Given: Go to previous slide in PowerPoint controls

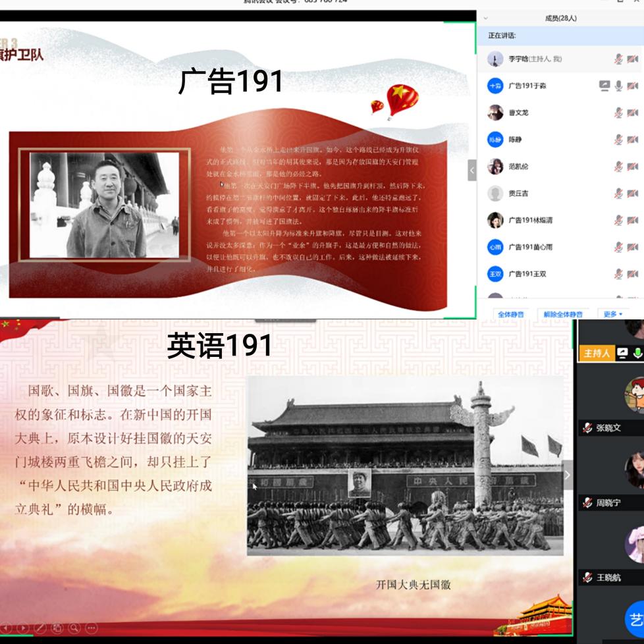Looking at the screenshot, I should 6,628.
